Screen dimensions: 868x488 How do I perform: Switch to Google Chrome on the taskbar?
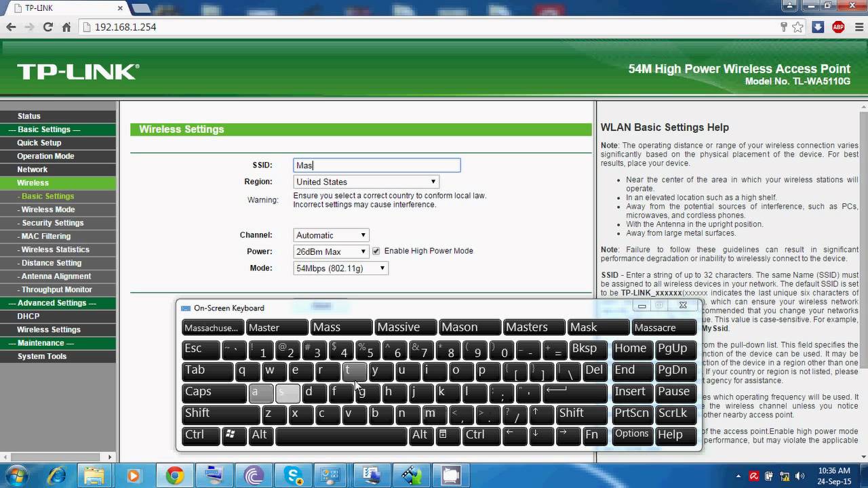click(x=174, y=476)
